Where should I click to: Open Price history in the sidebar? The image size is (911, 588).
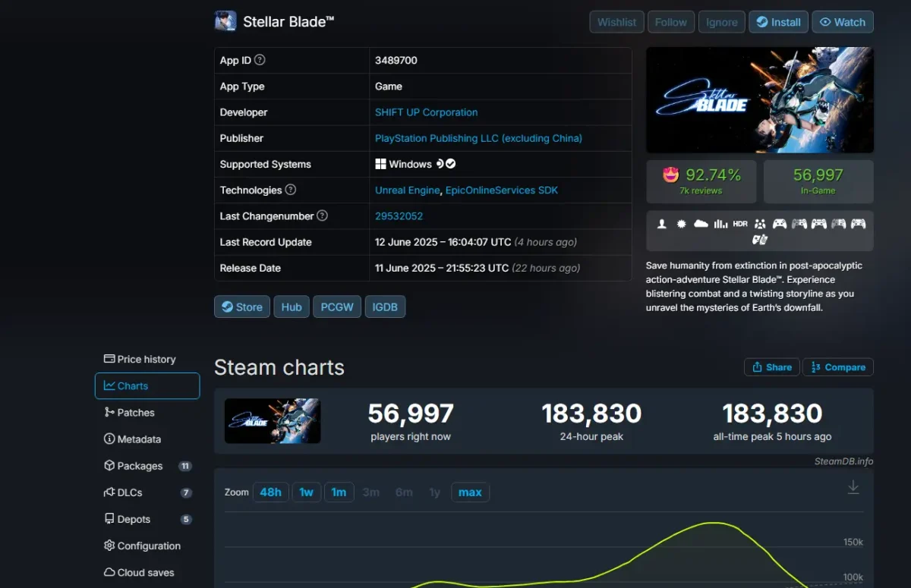[147, 359]
